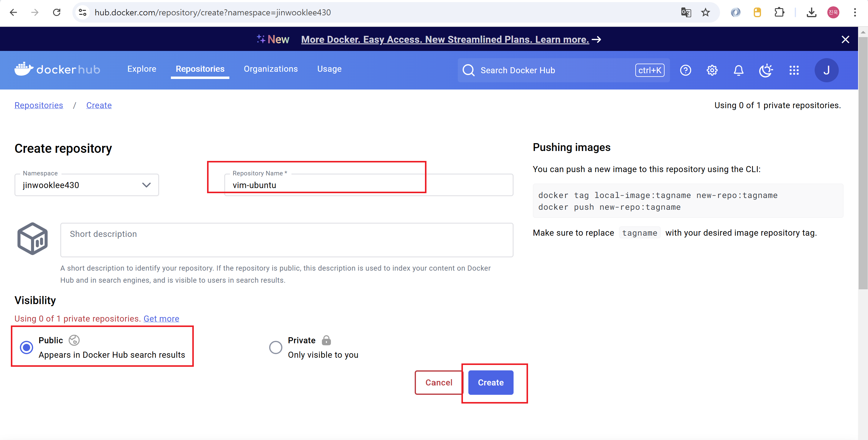Bookmark the page with the star icon
Viewport: 868px width, 440px height.
pyautogui.click(x=705, y=12)
